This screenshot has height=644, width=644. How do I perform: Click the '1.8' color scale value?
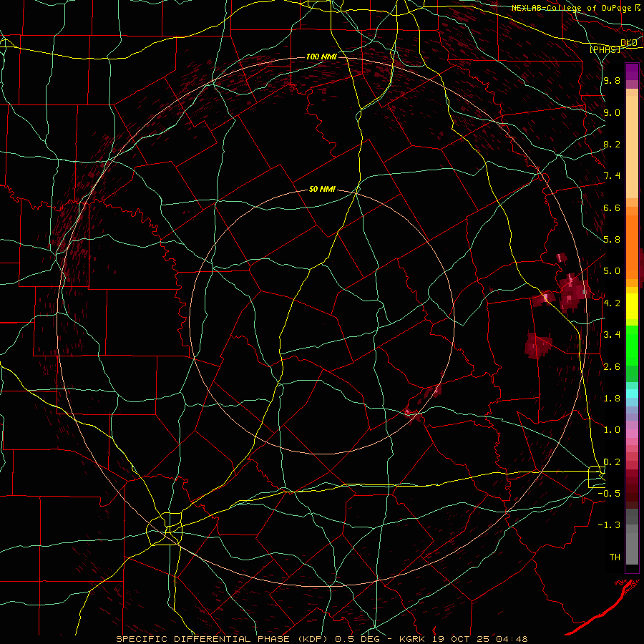point(612,399)
